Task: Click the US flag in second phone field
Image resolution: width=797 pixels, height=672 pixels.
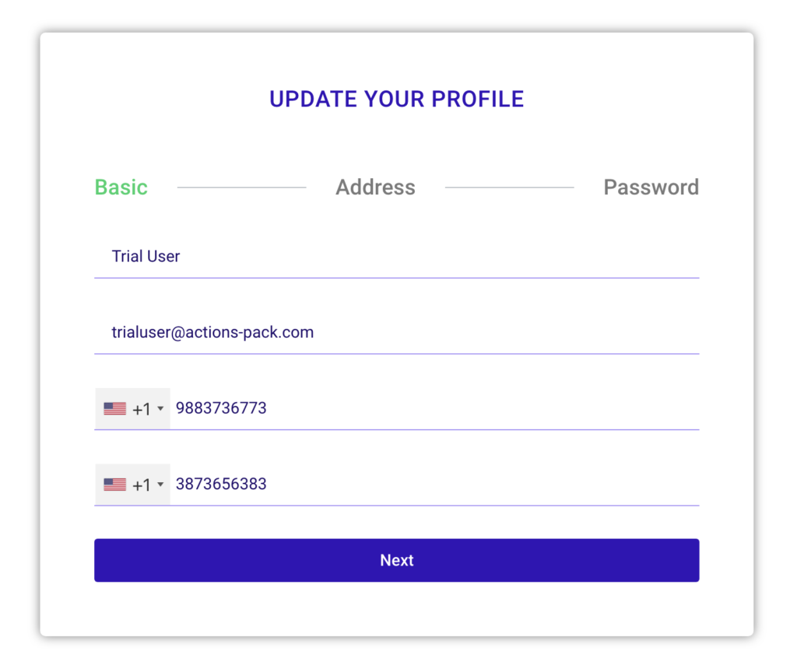Action: click(x=115, y=485)
